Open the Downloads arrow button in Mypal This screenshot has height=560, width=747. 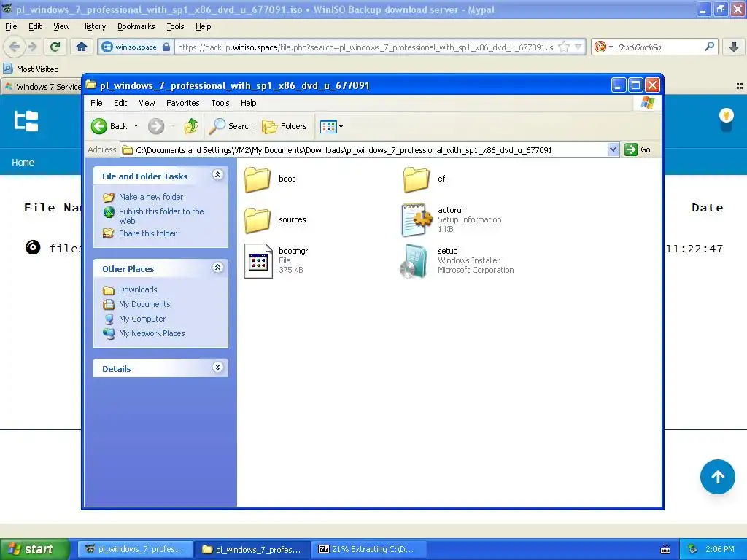point(734,47)
